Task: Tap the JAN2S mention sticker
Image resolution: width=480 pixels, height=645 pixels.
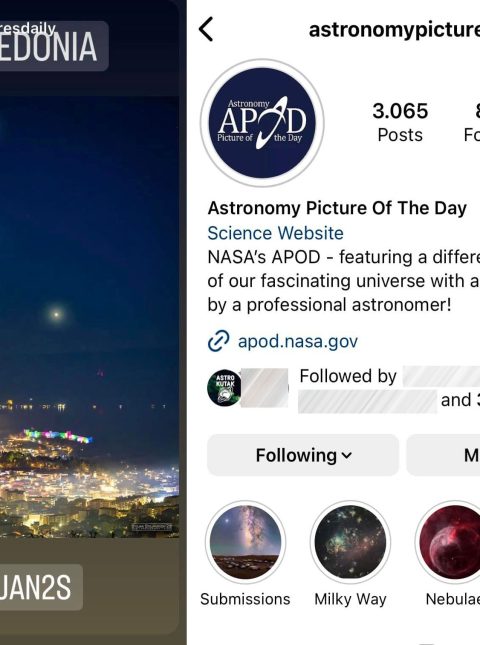Action: pos(41,587)
